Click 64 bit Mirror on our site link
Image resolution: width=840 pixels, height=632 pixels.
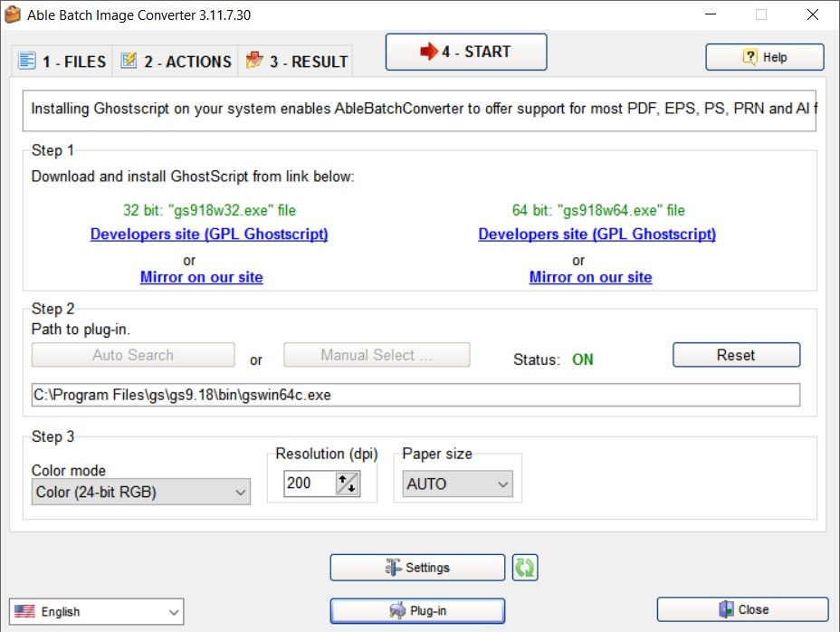point(590,277)
